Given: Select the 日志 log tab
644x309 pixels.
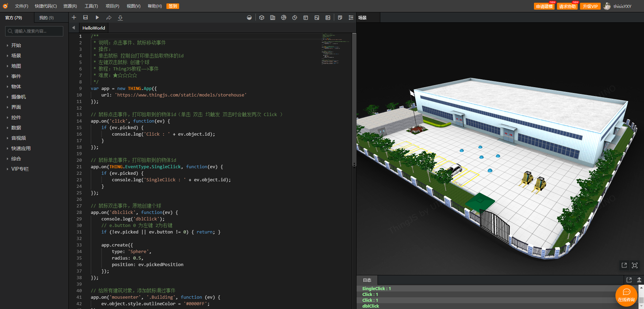Looking at the screenshot, I should click(367, 280).
